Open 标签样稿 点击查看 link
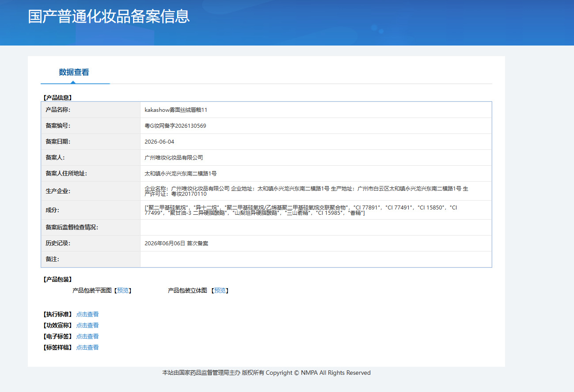 (87, 347)
